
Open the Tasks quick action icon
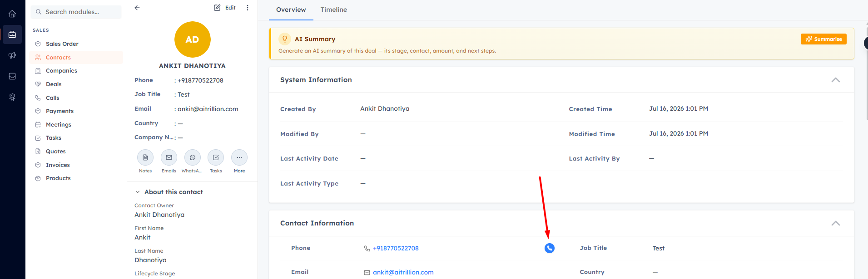(216, 157)
